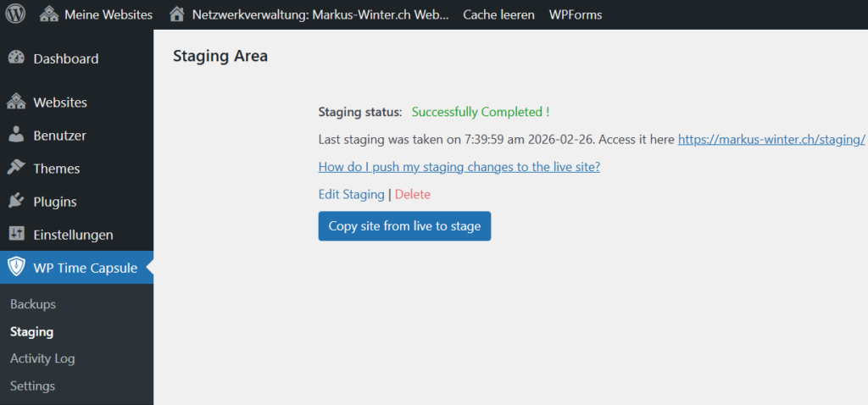Click the Themes paintbrush icon
The image size is (868, 405).
click(x=16, y=168)
